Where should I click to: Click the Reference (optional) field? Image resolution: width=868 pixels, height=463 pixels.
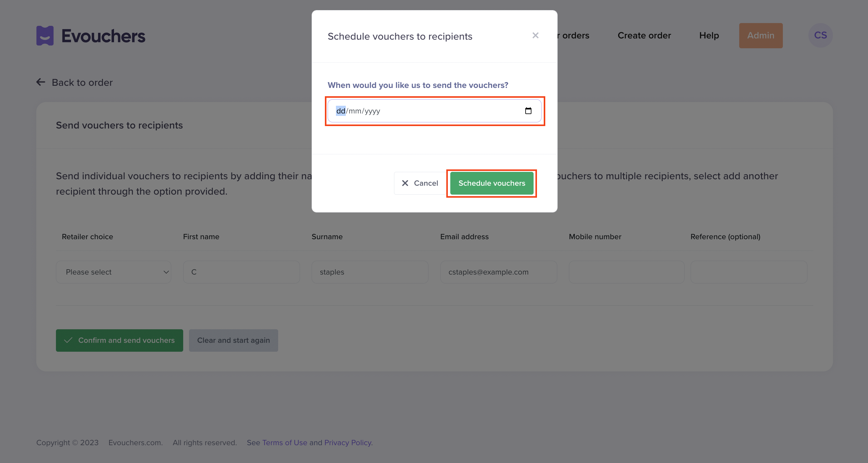(749, 272)
